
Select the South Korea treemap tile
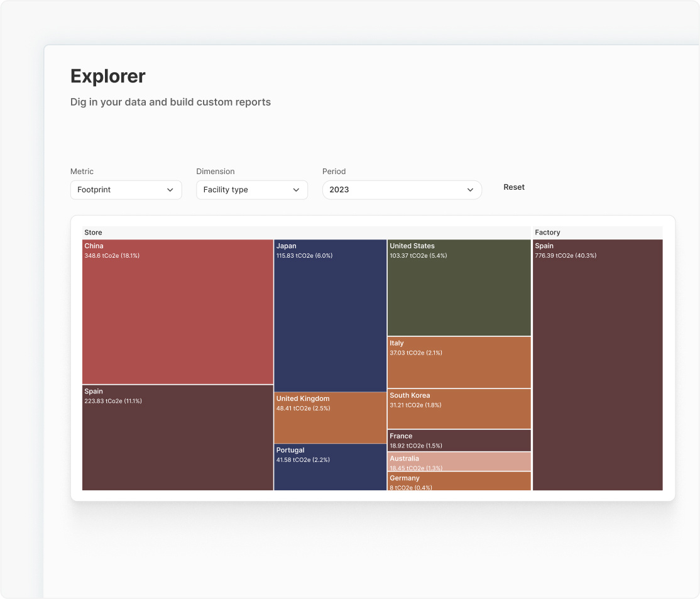[x=459, y=409]
